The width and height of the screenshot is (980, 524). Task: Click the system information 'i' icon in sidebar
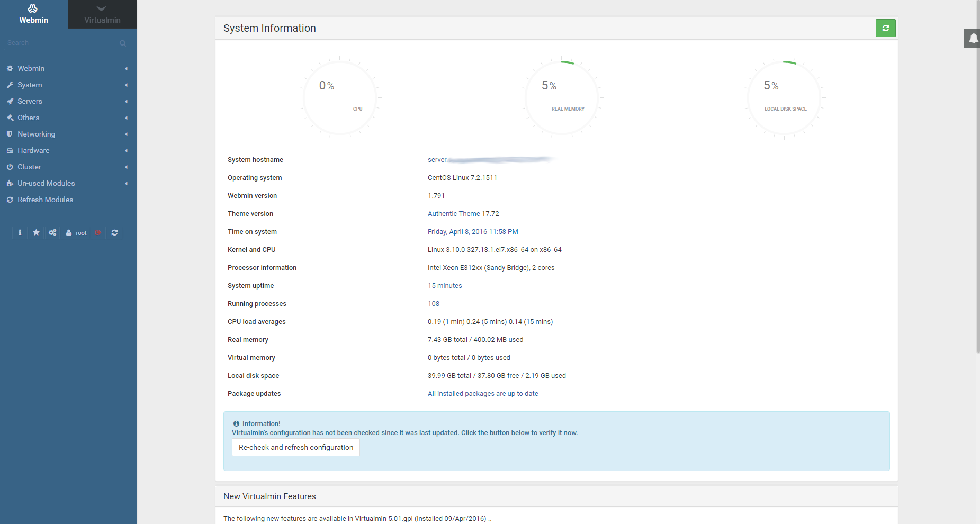[x=20, y=233]
